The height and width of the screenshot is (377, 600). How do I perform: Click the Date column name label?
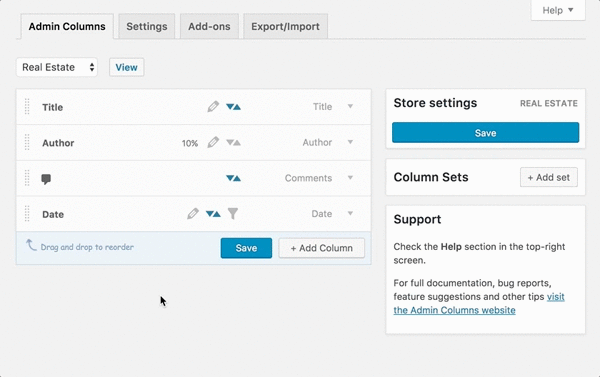point(53,214)
